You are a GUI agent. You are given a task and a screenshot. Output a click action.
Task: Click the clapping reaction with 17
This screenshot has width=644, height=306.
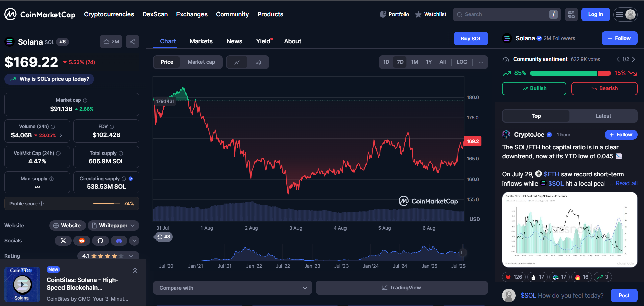click(x=538, y=277)
